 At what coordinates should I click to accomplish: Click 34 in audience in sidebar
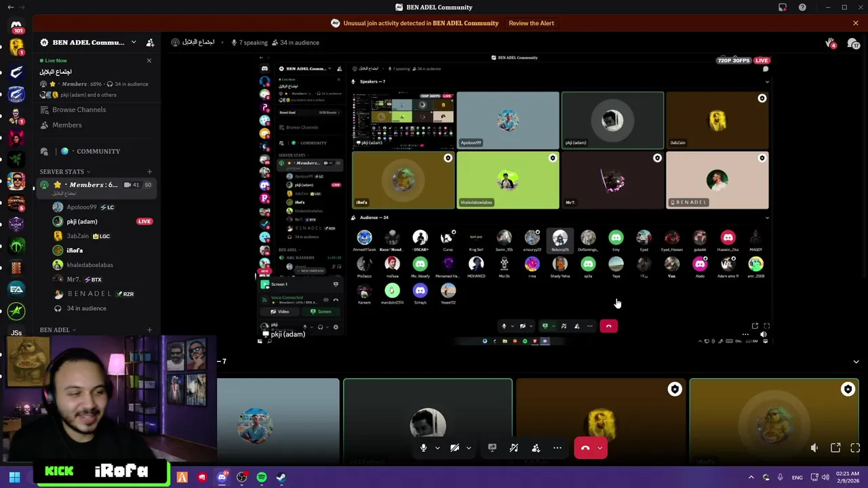pos(86,308)
